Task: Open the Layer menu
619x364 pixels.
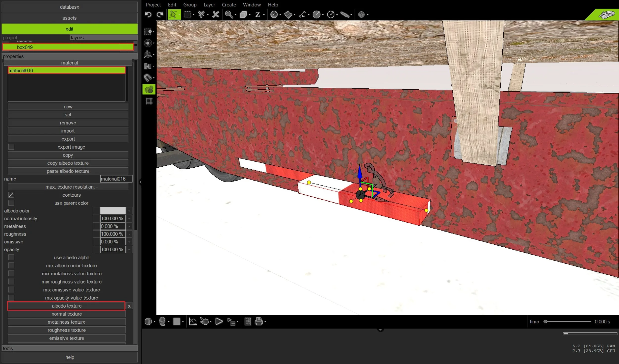Action: click(x=209, y=5)
